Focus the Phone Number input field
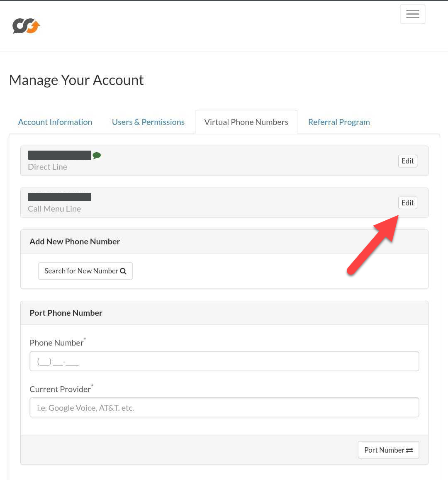 (x=224, y=361)
